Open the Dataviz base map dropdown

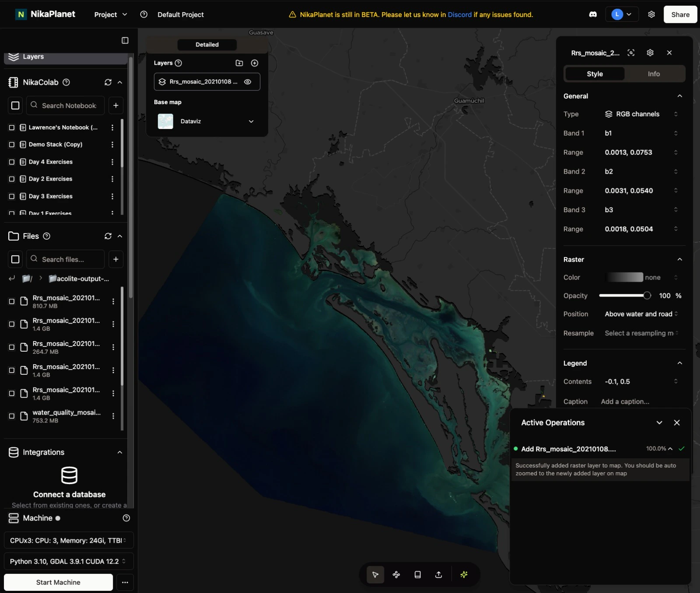pyautogui.click(x=207, y=121)
